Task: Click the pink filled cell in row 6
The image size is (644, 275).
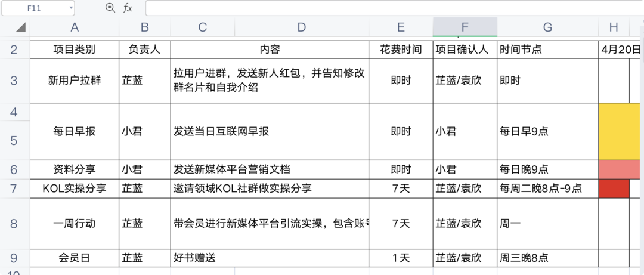Action: click(x=620, y=169)
